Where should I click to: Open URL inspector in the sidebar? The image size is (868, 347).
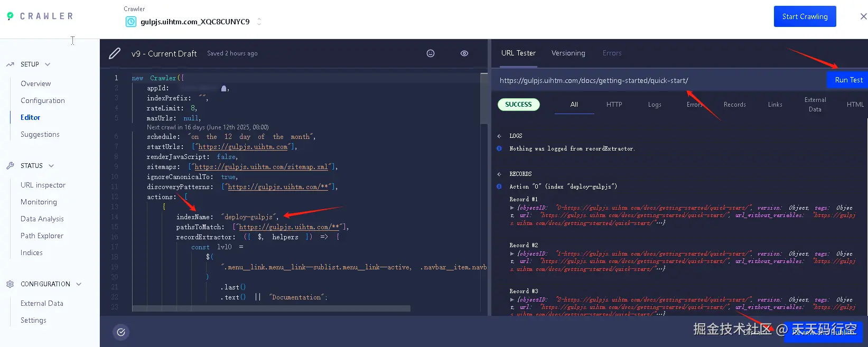(x=43, y=185)
